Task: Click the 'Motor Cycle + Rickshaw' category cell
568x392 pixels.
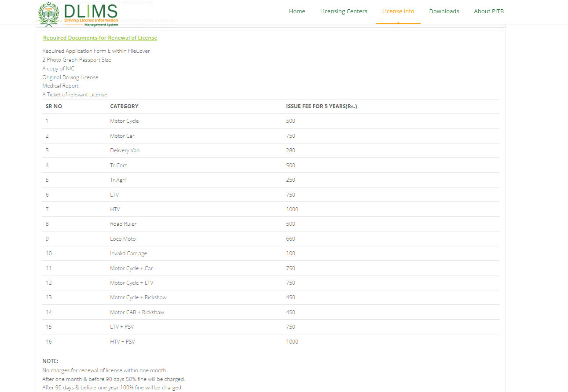Action: [x=138, y=297]
